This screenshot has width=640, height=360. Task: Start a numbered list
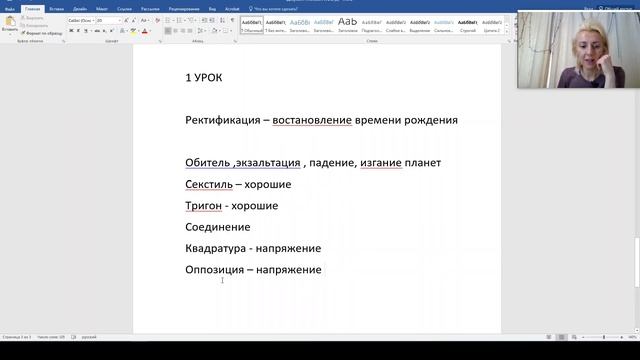pyautogui.click(x=179, y=20)
